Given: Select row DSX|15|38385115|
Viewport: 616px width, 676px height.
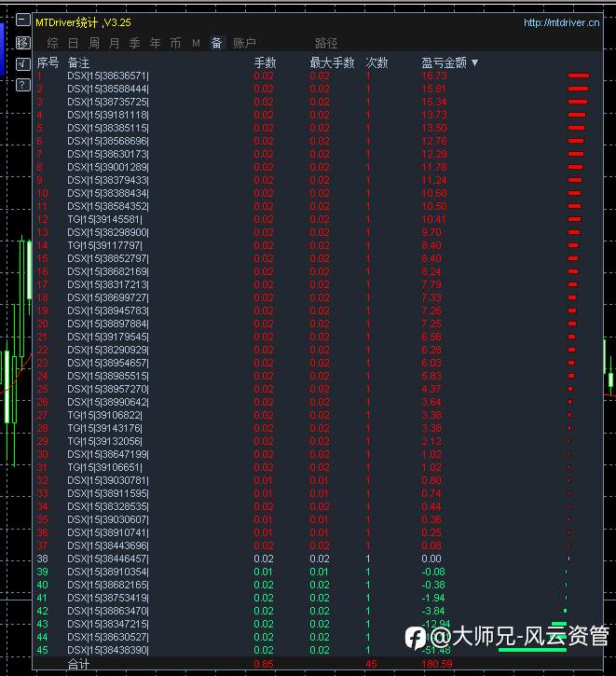Looking at the screenshot, I should pyautogui.click(x=318, y=128).
